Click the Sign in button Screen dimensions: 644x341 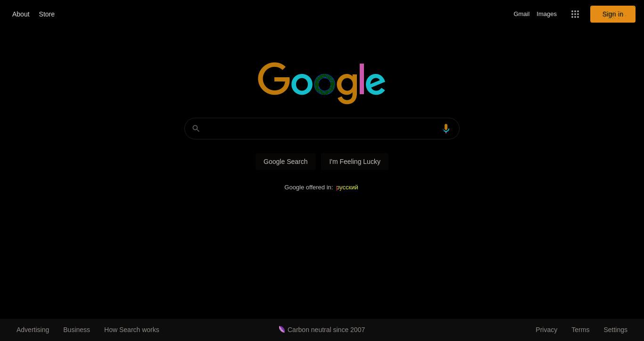pos(613,14)
